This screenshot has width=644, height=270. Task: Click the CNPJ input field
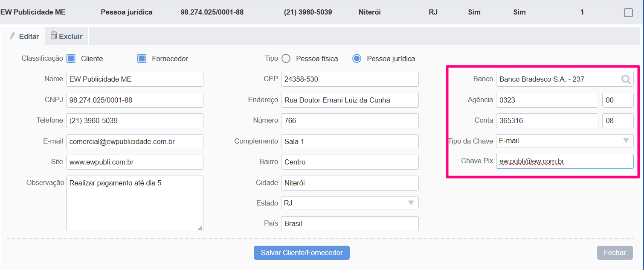(x=135, y=100)
